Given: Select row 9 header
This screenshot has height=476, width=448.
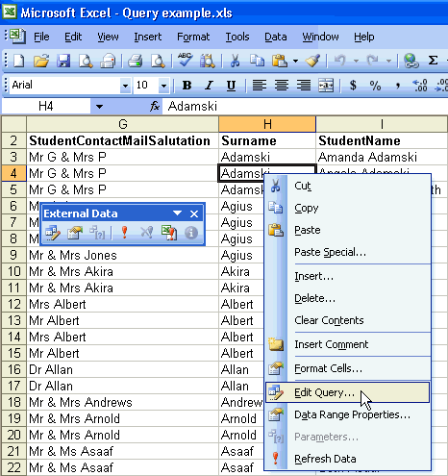Looking at the screenshot, I should (x=13, y=255).
